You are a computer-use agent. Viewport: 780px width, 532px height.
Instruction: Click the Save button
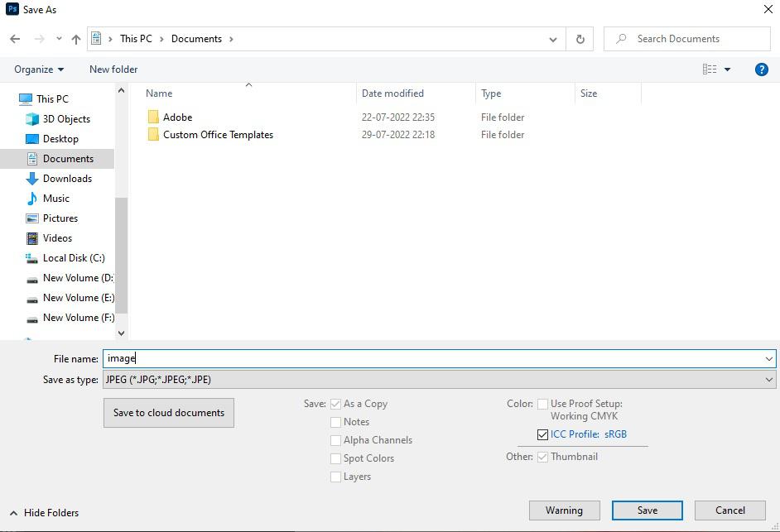coord(648,510)
